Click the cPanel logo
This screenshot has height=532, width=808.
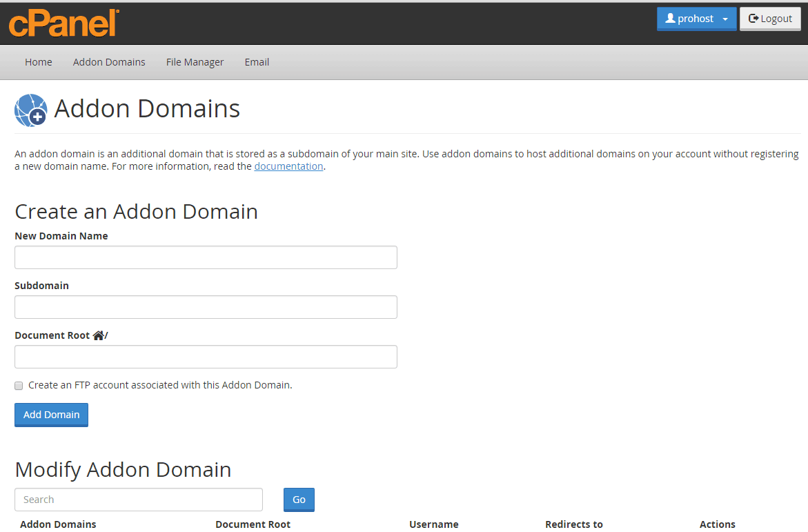pyautogui.click(x=63, y=23)
